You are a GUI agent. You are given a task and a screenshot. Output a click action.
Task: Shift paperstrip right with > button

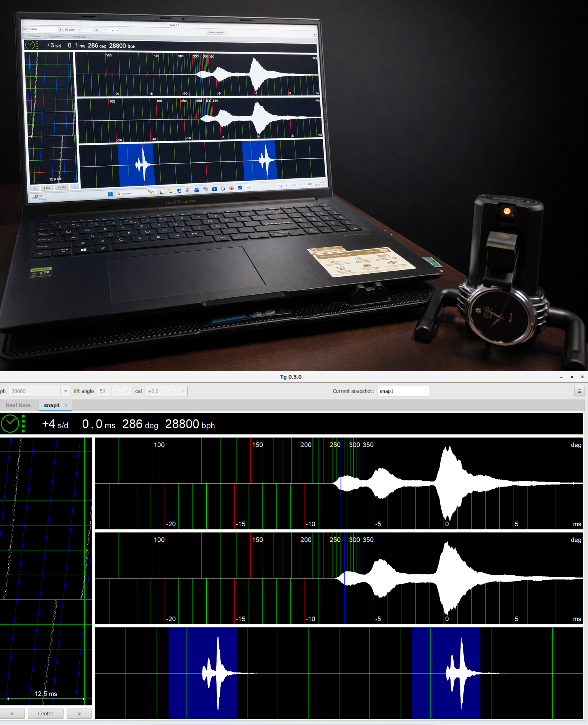pos(79,714)
